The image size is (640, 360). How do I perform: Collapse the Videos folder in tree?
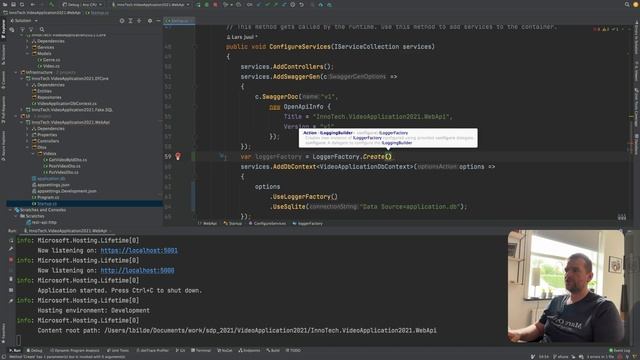point(33,153)
